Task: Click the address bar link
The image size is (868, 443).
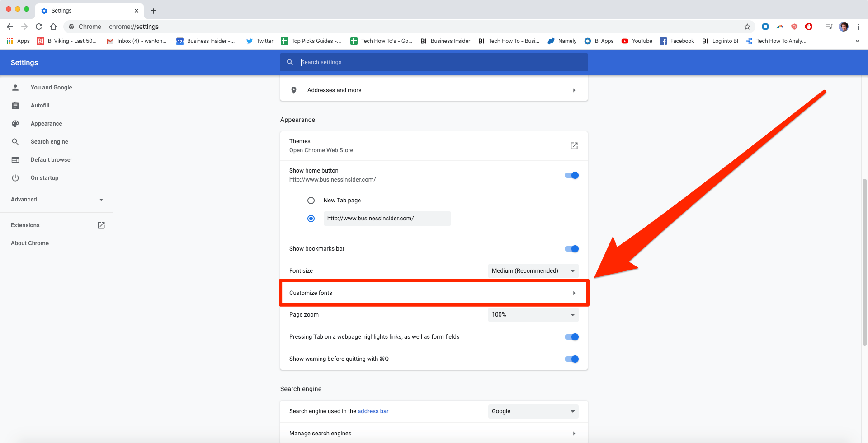Action: tap(373, 411)
